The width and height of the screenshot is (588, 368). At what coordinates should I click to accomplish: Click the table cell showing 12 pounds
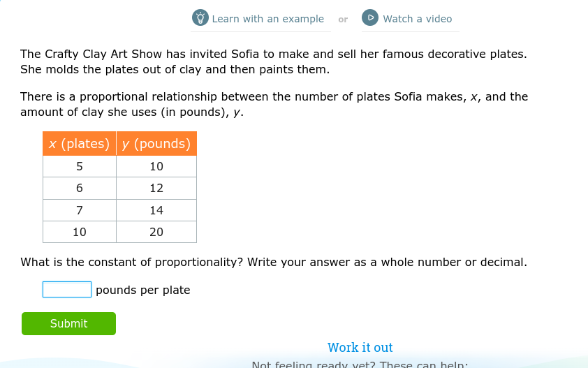click(x=156, y=188)
